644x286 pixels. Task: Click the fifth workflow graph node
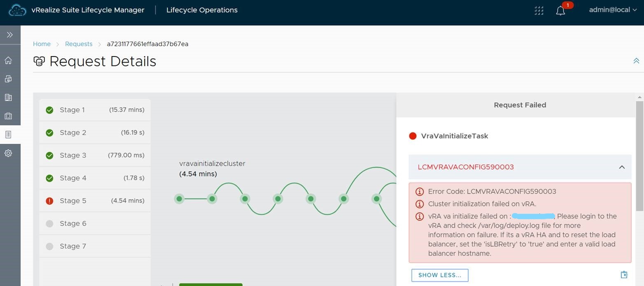tap(311, 199)
